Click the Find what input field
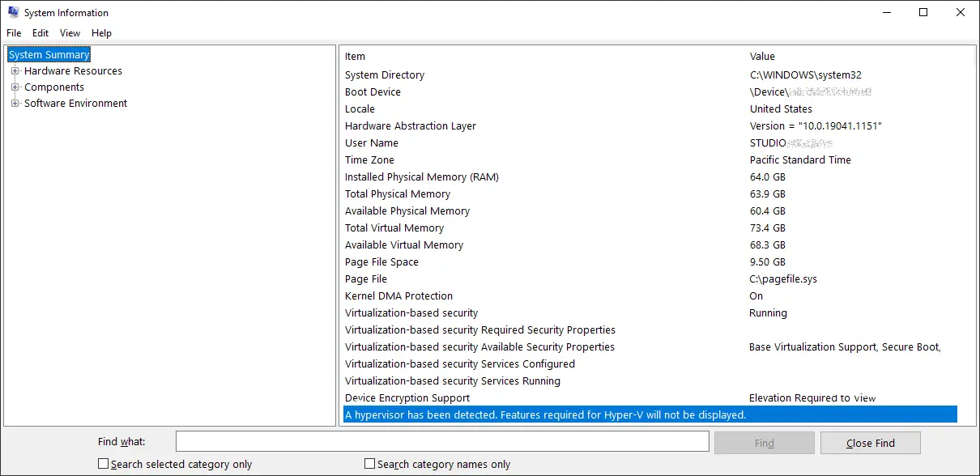Image resolution: width=980 pixels, height=476 pixels. (443, 441)
